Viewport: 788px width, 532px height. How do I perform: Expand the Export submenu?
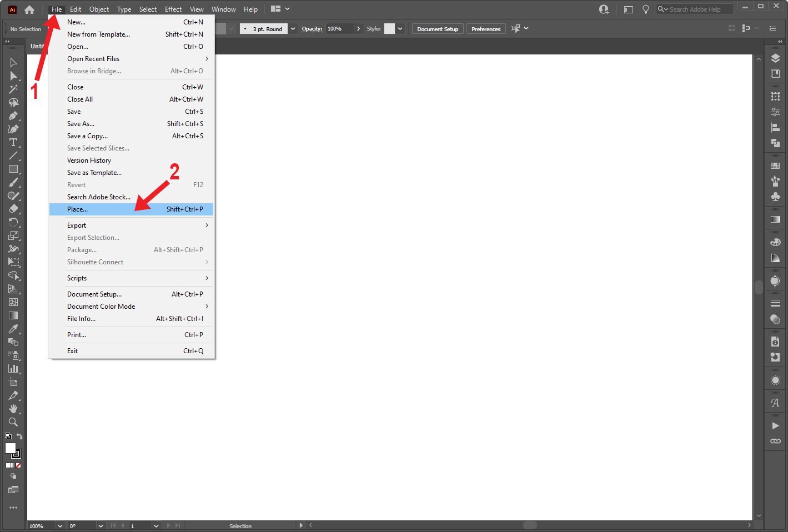click(x=132, y=225)
